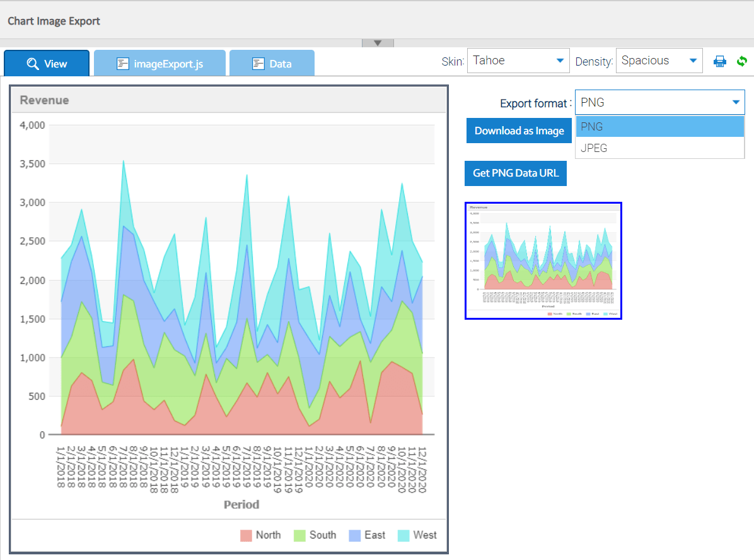Click the Get PNG Data URL button
This screenshot has height=560, width=754.
516,173
